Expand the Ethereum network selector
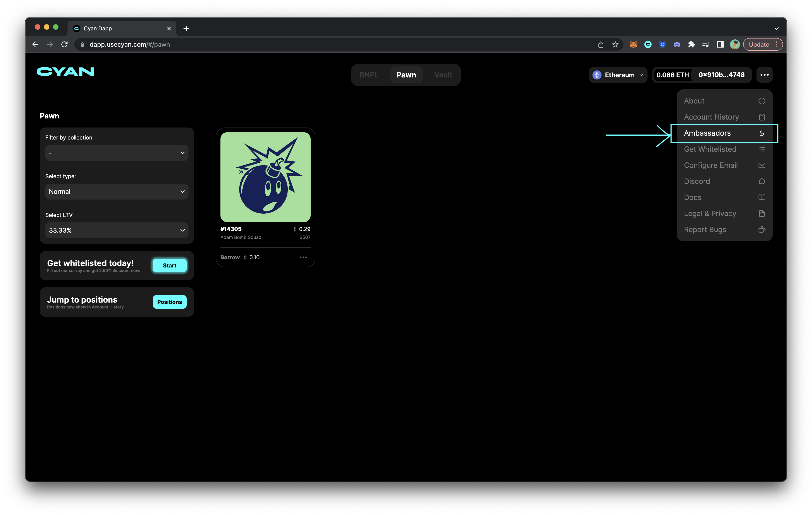This screenshot has height=515, width=812. 618,75
